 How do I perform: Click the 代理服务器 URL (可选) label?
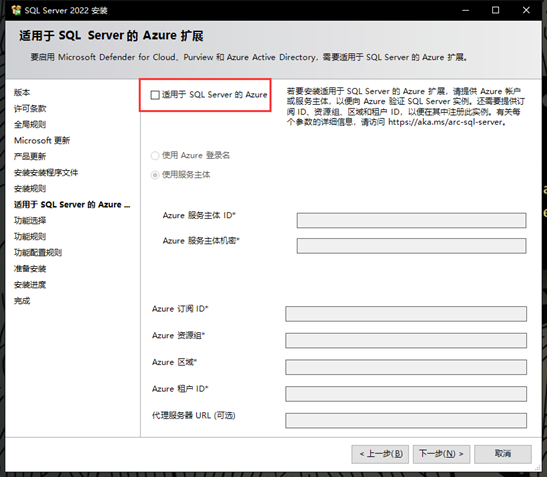(194, 416)
